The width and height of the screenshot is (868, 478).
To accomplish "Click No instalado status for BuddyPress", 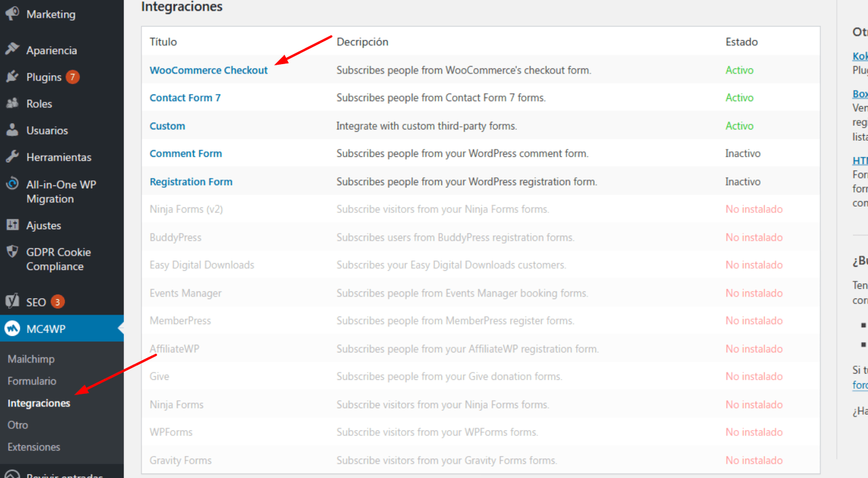I will click(754, 237).
